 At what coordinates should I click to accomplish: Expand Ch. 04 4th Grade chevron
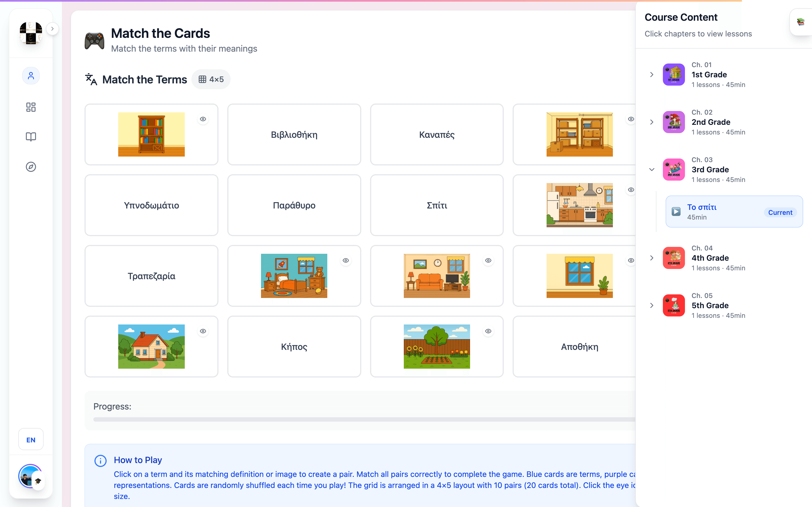(651, 258)
